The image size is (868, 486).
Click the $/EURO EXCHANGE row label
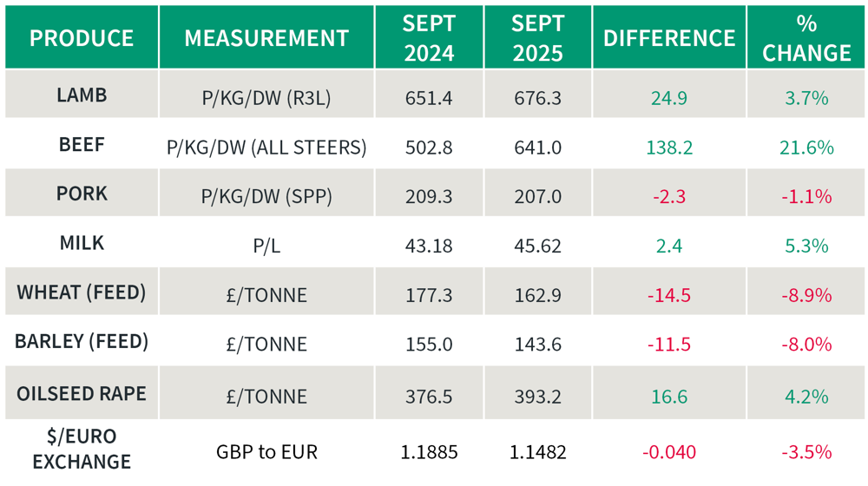click(82, 448)
